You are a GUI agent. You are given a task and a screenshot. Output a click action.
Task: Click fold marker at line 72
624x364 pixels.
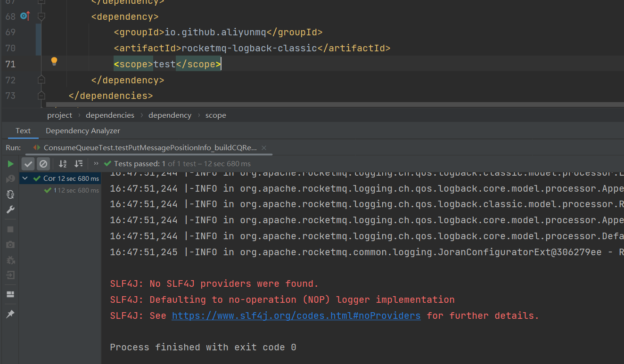(41, 80)
